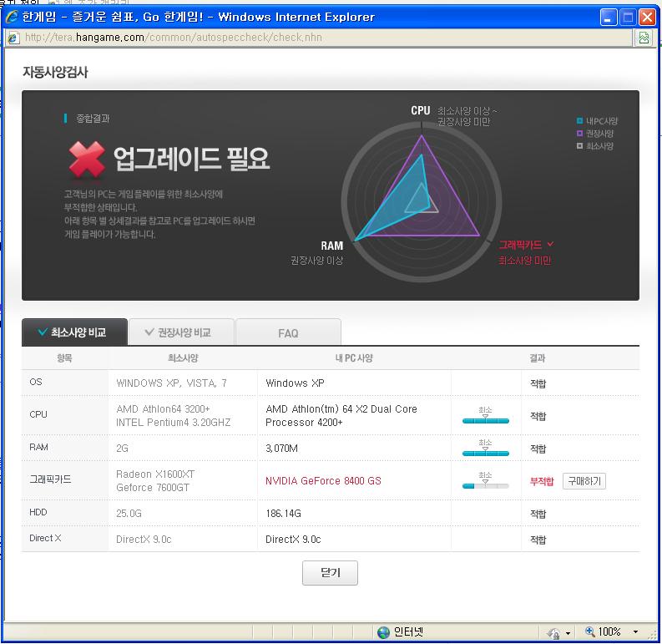Open the security settings dropdown arrow in status bar
662x644 pixels.
click(568, 633)
